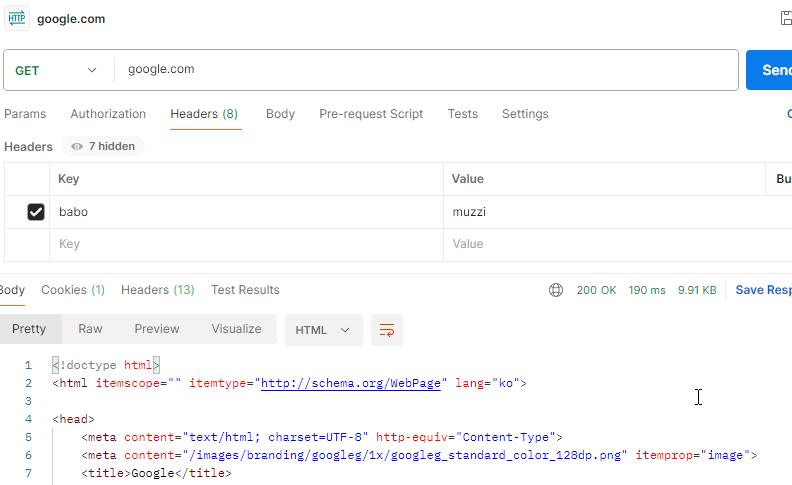Open the request Settings tab
The height and width of the screenshot is (485, 792).
pos(525,114)
